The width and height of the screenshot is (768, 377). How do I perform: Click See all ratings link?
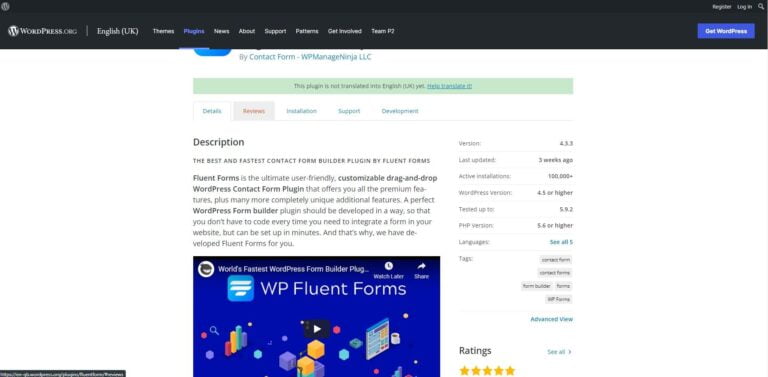click(x=559, y=352)
